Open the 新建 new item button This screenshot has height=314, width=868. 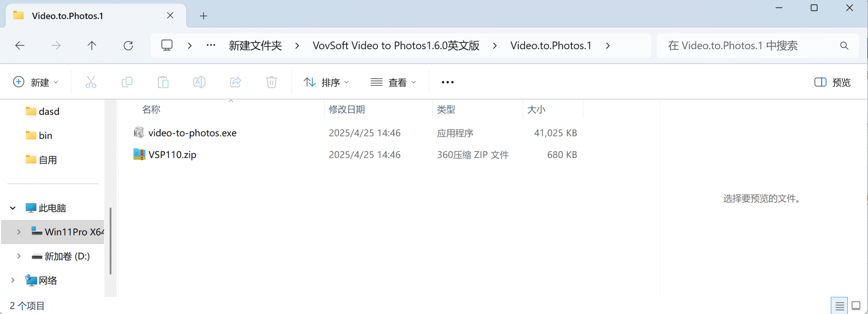[36, 82]
